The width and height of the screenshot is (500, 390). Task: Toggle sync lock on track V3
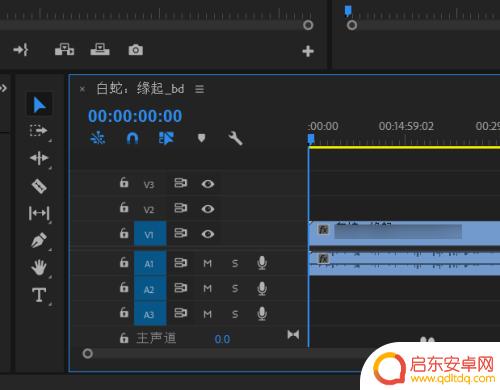[x=181, y=183]
